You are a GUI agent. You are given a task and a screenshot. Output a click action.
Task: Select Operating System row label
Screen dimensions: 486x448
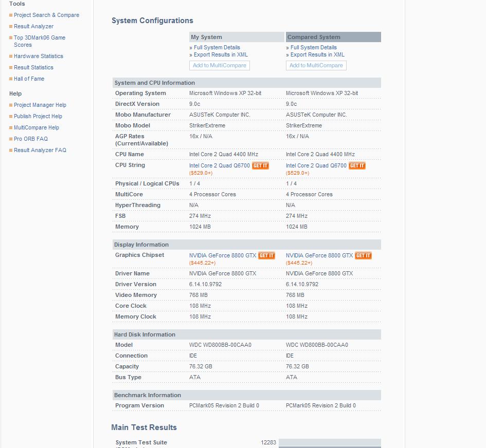click(x=140, y=93)
